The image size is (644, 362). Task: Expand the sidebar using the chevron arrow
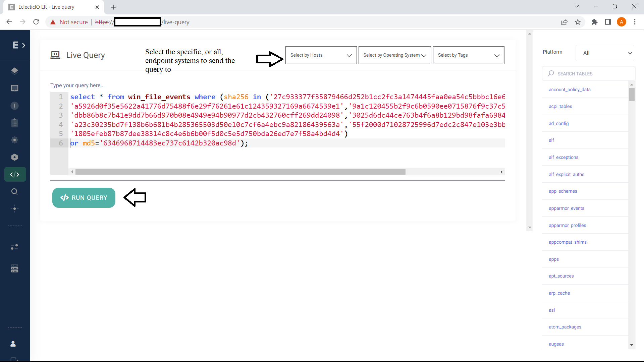(24, 45)
